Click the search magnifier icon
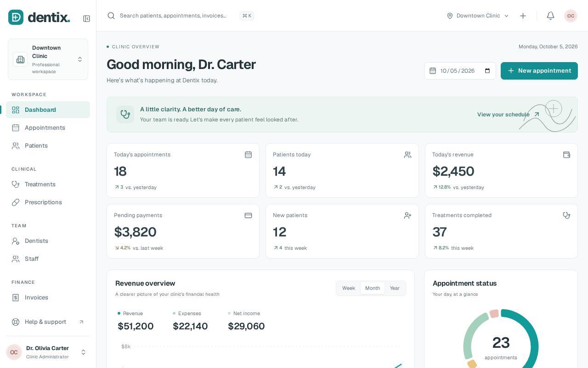 (x=111, y=16)
